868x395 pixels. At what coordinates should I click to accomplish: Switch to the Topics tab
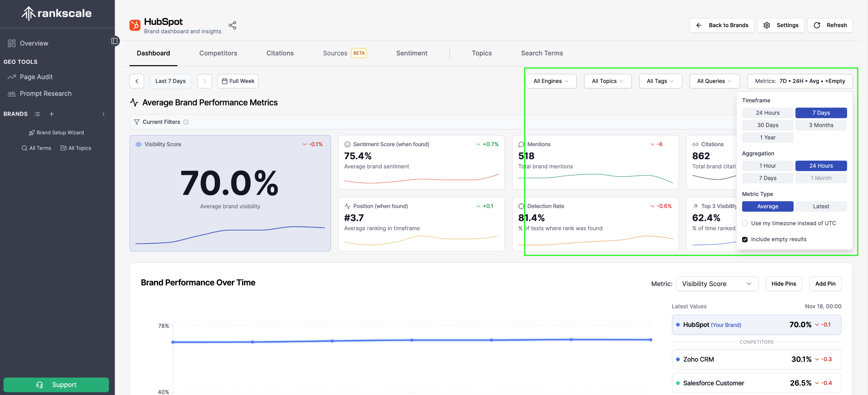click(x=482, y=53)
